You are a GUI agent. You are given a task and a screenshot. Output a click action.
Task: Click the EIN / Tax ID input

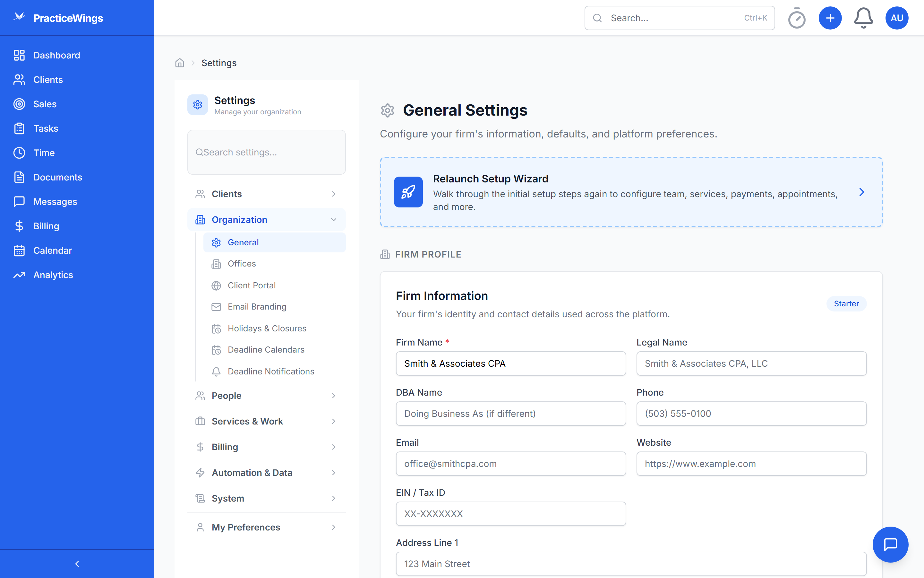[510, 514]
